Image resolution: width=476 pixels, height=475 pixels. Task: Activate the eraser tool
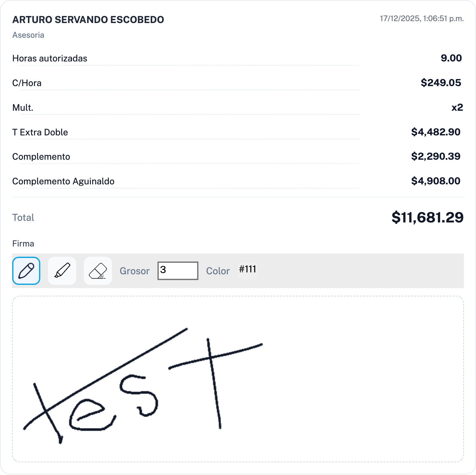click(98, 271)
